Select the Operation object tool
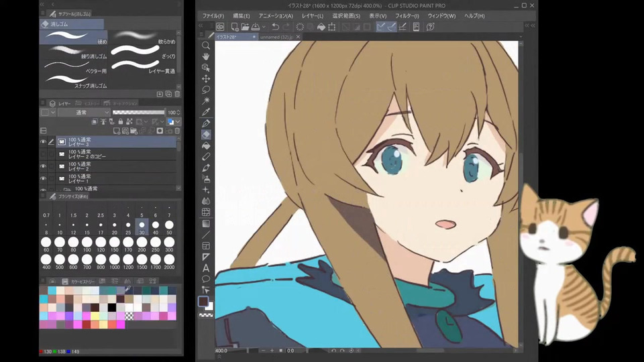Viewport: 644px width, 362px height. [x=206, y=67]
